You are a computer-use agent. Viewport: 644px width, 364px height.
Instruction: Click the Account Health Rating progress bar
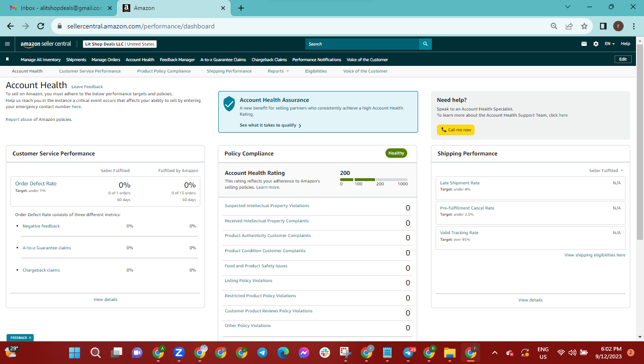[x=374, y=180]
